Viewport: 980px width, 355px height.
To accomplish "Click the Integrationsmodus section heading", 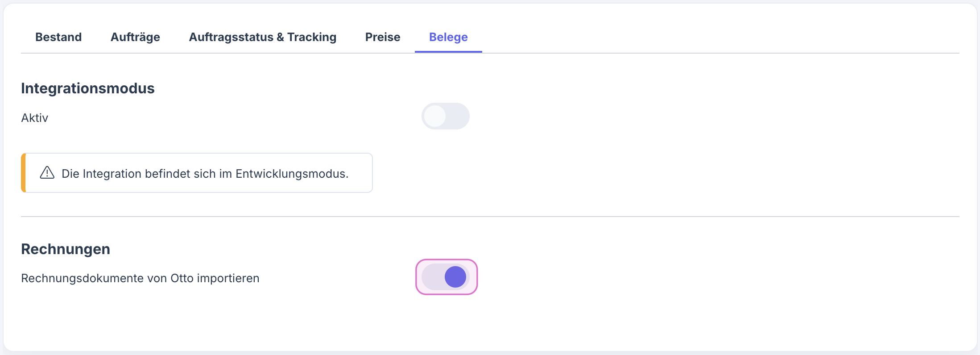I will point(87,88).
